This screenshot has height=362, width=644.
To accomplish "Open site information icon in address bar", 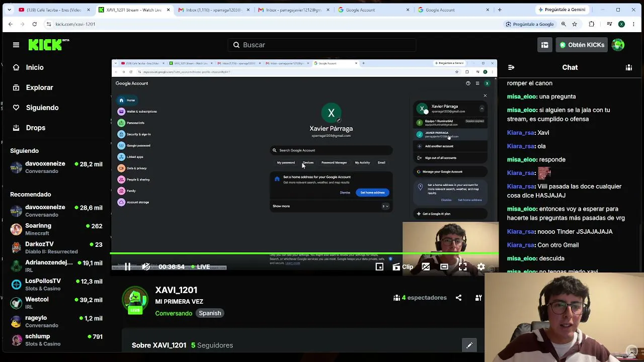I will click(x=49, y=24).
